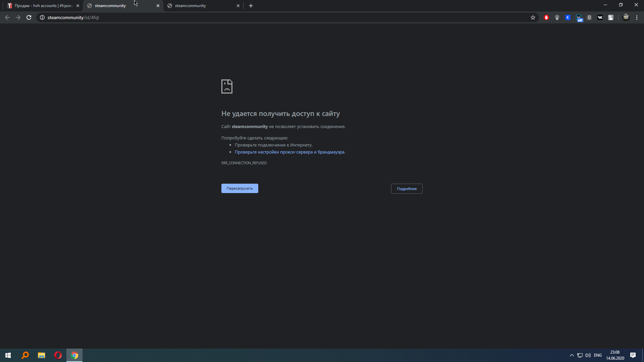Open the SIH extension marked off
Image resolution: width=644 pixels, height=362 pixels.
click(579, 18)
